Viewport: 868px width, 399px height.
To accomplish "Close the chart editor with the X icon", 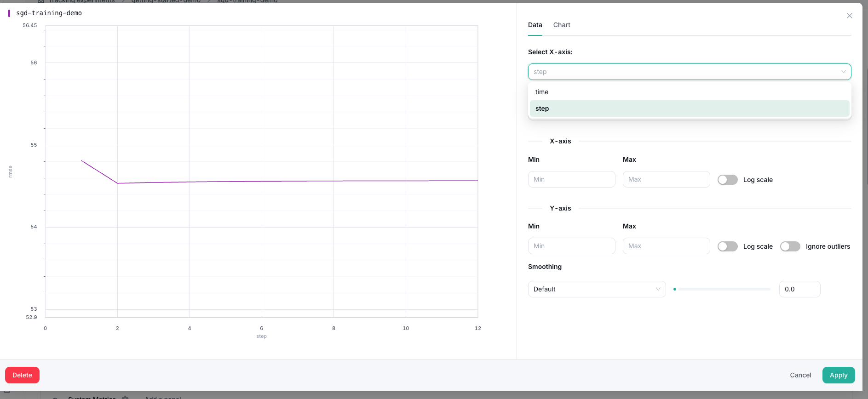I will pyautogui.click(x=849, y=16).
